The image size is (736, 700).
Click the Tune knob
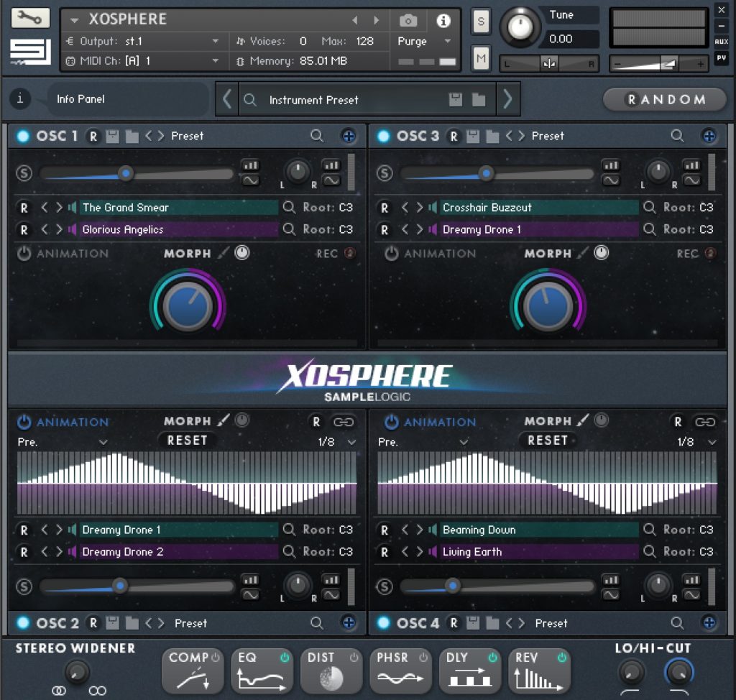[520, 27]
